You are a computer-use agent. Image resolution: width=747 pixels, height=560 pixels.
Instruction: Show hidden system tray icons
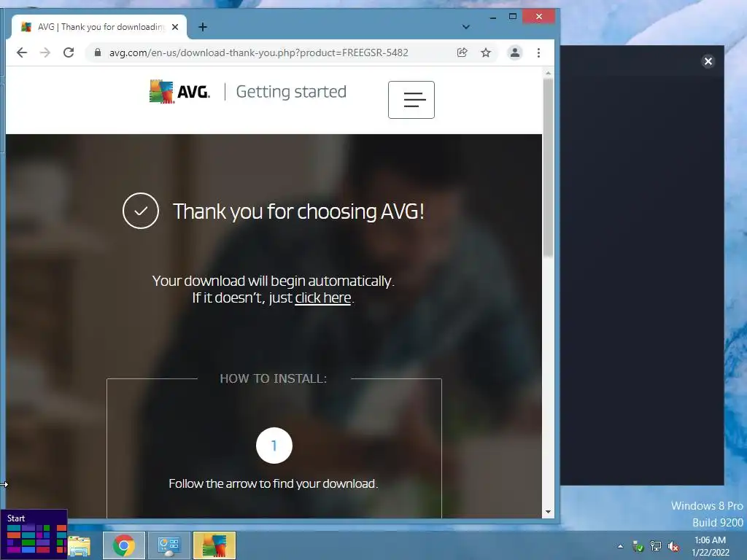(620, 546)
